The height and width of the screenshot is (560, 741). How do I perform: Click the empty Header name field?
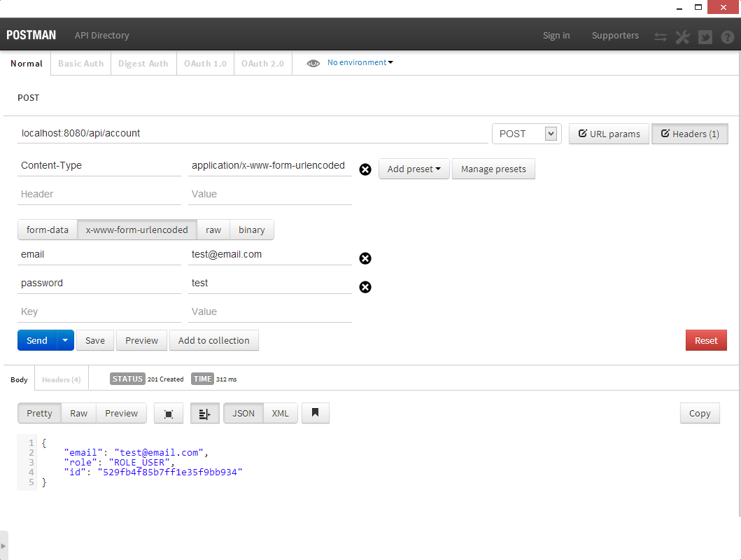click(99, 194)
